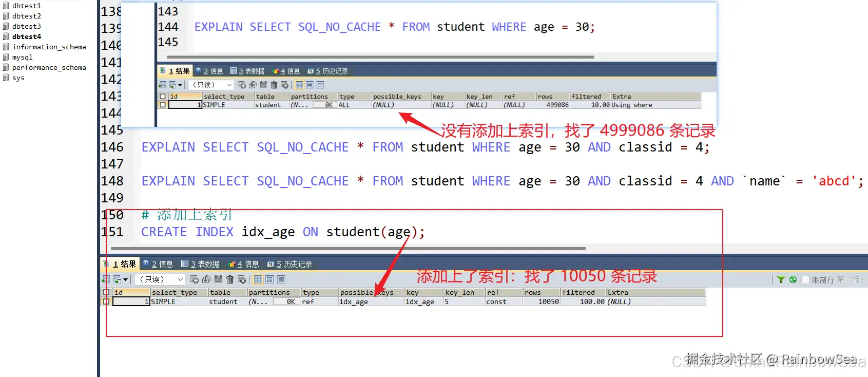Open export dropdown arrow in upper toolbar

(180, 85)
